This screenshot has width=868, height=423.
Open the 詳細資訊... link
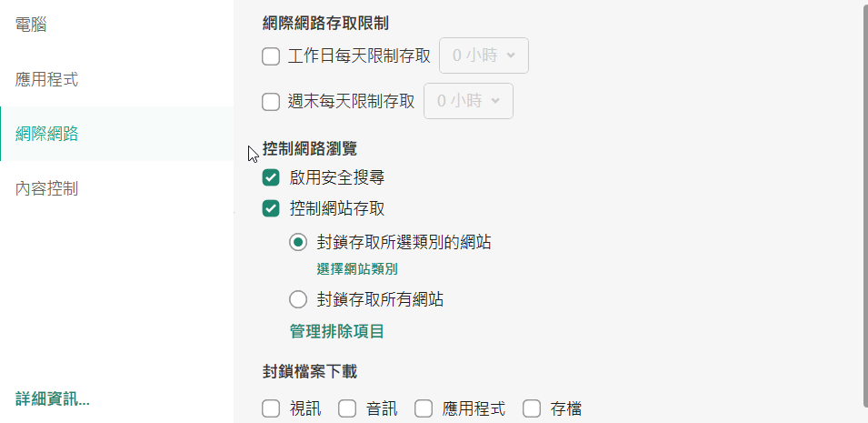point(53,398)
